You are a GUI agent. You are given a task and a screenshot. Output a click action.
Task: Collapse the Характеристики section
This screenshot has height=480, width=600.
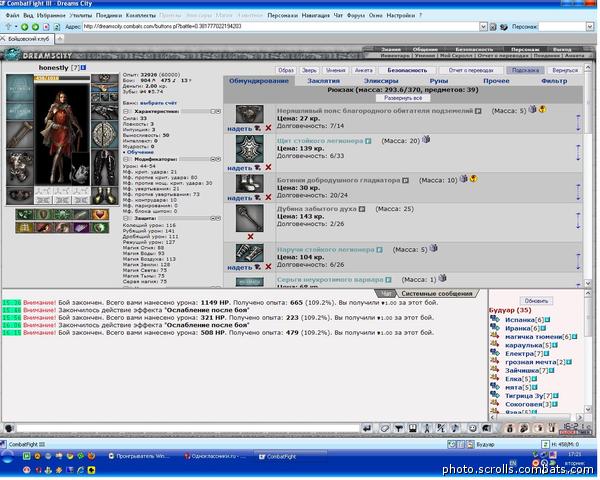(x=126, y=111)
